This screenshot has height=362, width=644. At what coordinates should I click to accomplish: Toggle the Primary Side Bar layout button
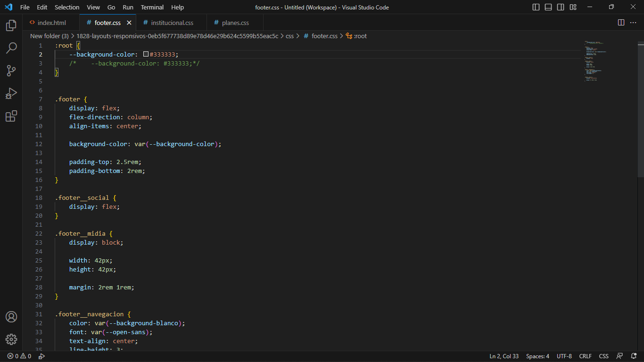coord(536,7)
